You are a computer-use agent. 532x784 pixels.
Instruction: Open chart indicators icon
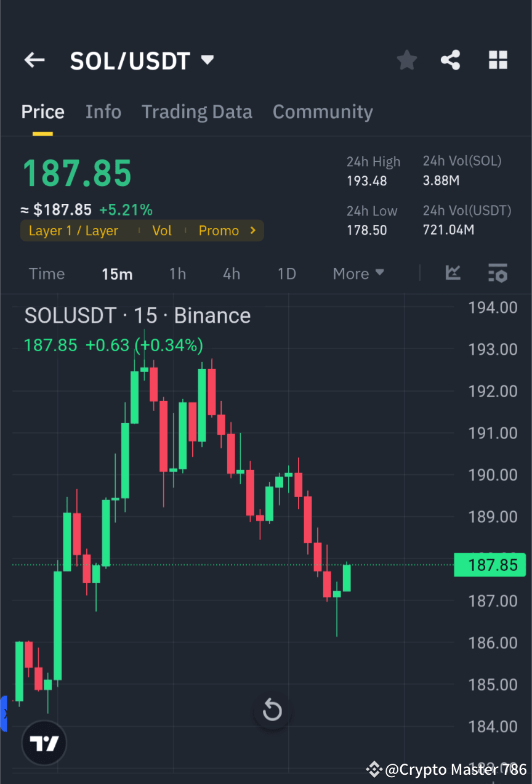pyautogui.click(x=453, y=273)
